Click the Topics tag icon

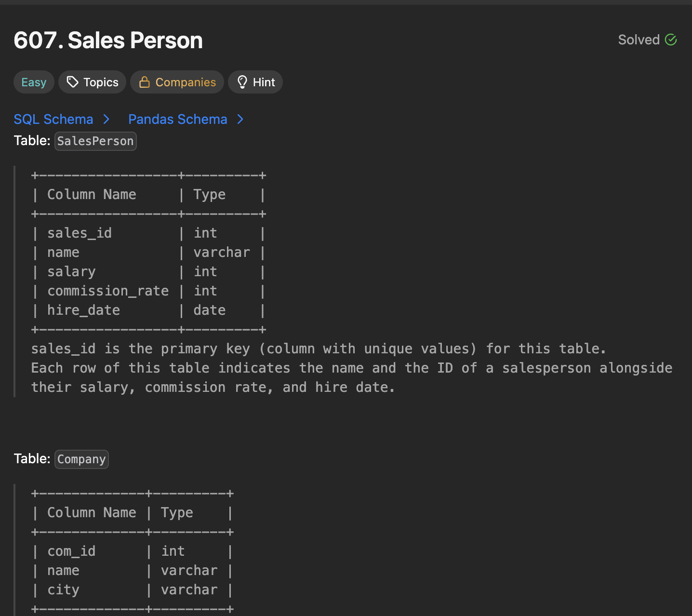click(x=73, y=82)
